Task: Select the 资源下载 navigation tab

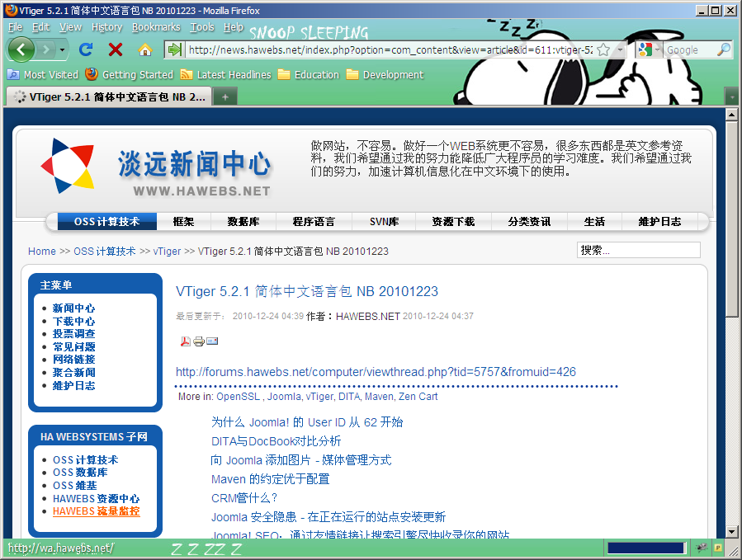Action: click(453, 221)
